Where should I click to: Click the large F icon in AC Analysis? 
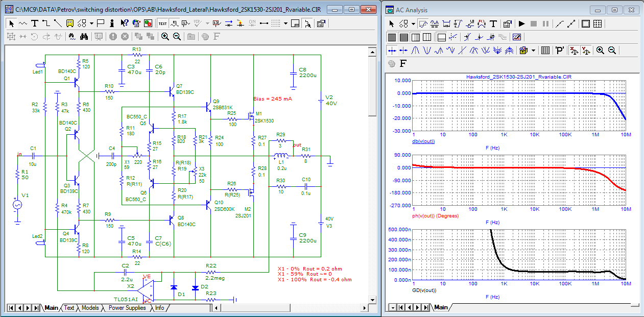[x=403, y=63]
